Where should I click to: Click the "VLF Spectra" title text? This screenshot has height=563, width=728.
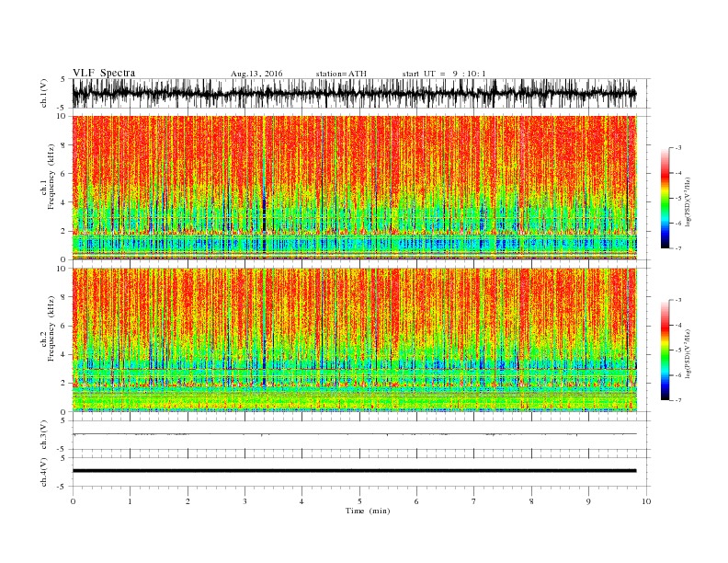point(104,73)
